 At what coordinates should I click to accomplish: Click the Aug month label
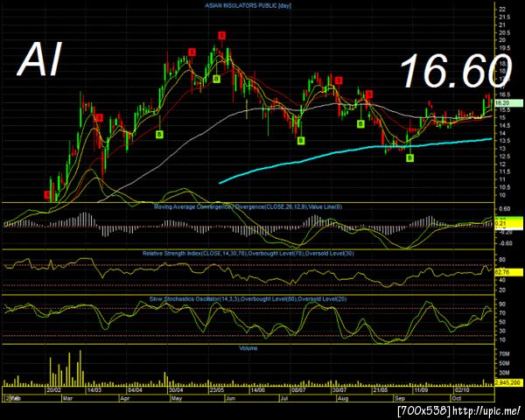[343, 398]
